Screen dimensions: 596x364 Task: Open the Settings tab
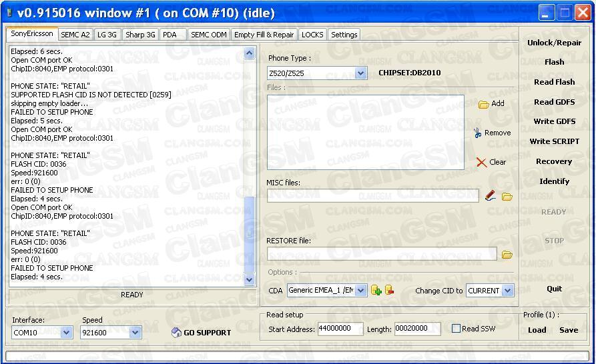point(344,35)
